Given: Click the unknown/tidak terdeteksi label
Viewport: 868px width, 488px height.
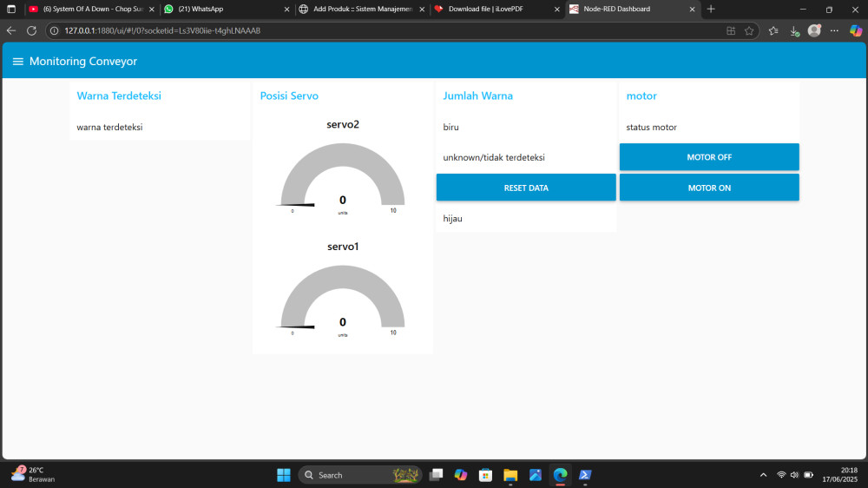Looking at the screenshot, I should pos(494,158).
